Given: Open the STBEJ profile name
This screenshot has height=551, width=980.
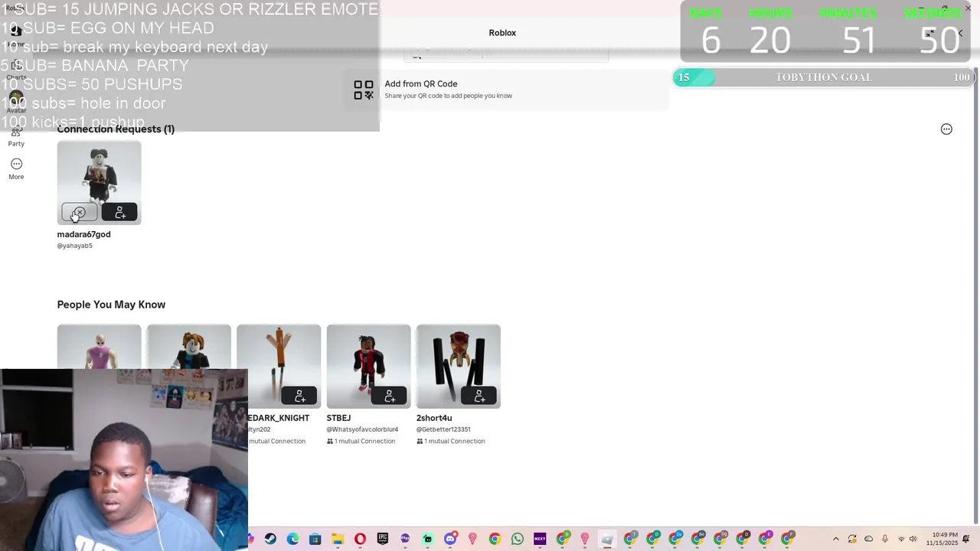Looking at the screenshot, I should click(x=338, y=418).
